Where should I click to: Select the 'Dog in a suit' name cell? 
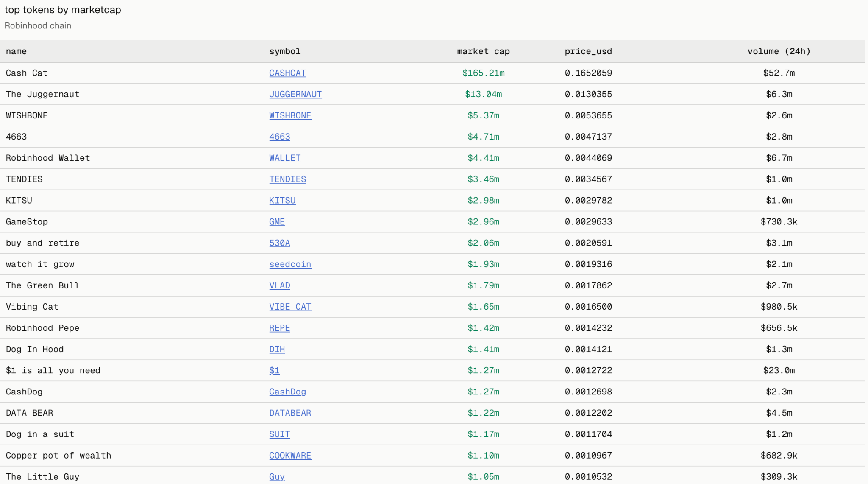pyautogui.click(x=40, y=434)
